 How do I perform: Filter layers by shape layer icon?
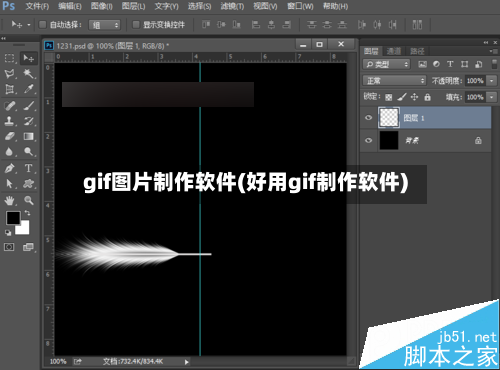(464, 64)
